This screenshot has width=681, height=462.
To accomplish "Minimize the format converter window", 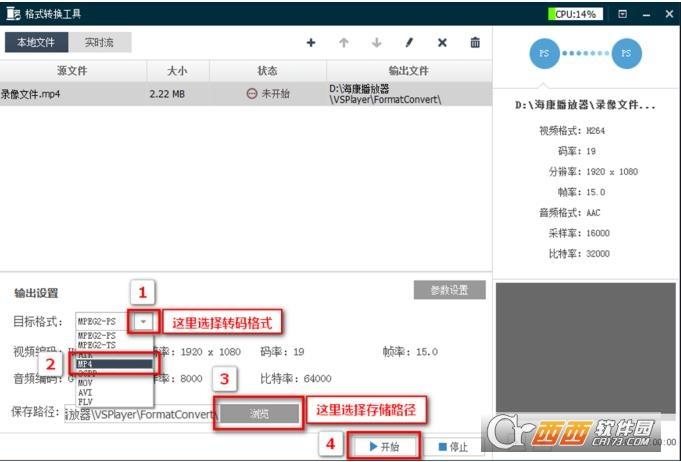I will pyautogui.click(x=646, y=14).
